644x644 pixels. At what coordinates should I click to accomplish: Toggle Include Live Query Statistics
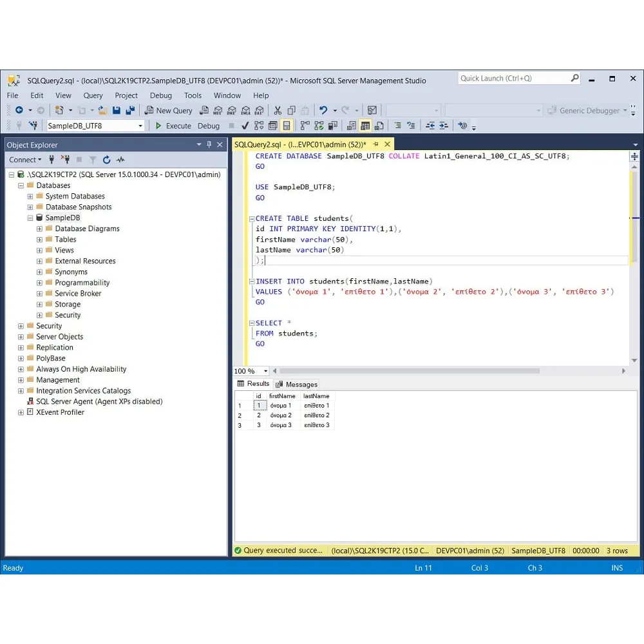(x=319, y=126)
